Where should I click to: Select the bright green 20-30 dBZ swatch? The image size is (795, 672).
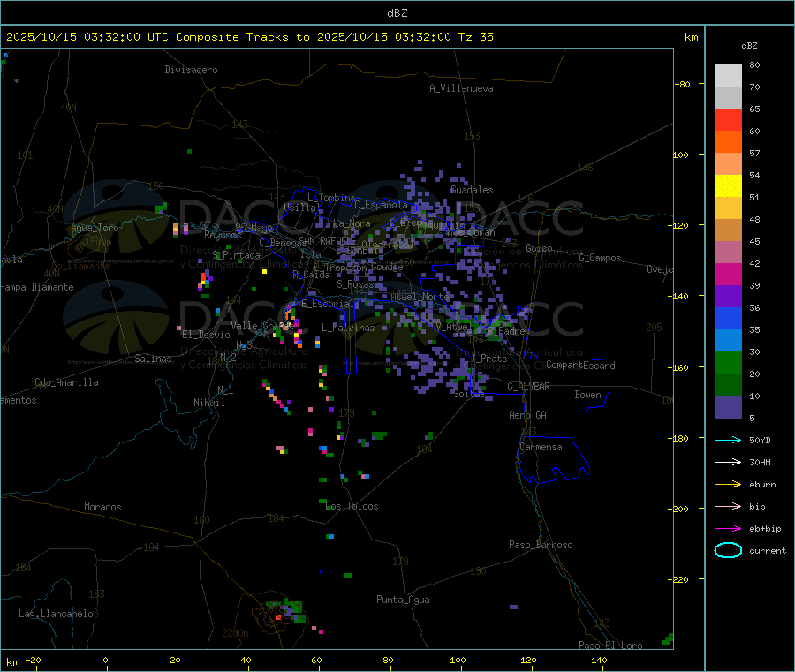coord(728,362)
